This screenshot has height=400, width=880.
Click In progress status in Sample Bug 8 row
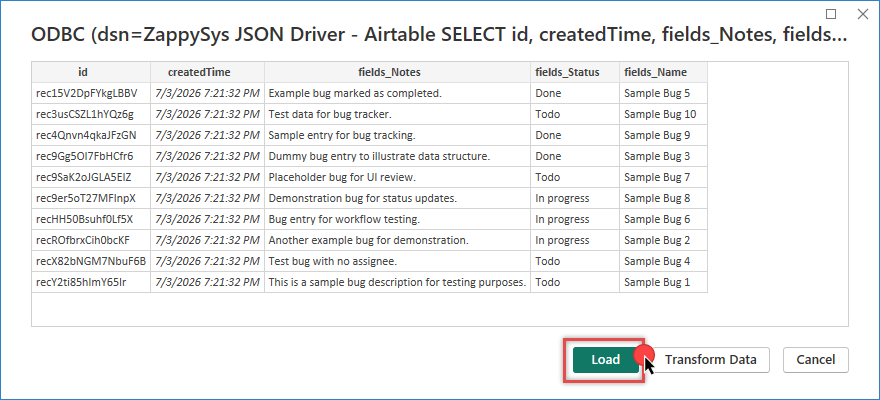tap(575, 198)
